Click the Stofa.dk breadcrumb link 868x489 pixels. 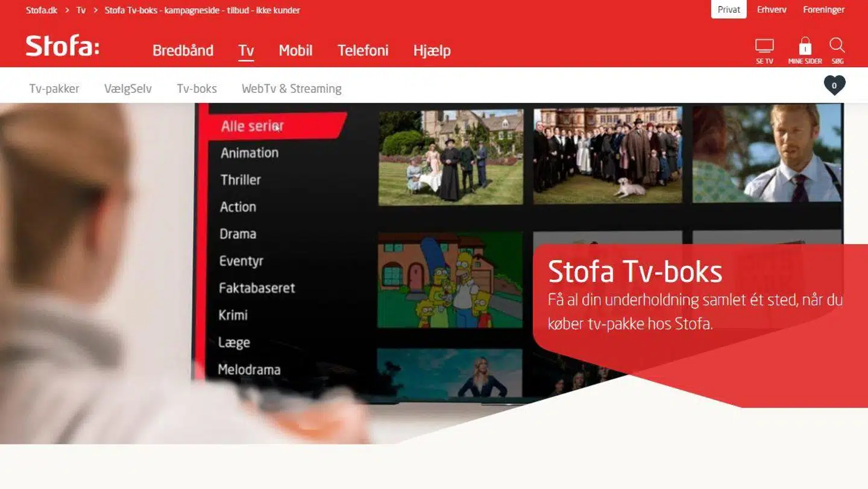[42, 10]
